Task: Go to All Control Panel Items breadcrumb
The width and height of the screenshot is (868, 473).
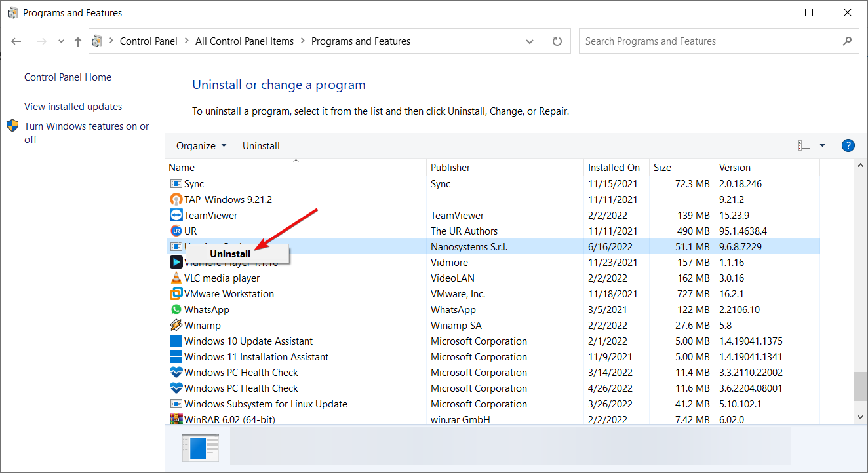Action: (x=245, y=41)
